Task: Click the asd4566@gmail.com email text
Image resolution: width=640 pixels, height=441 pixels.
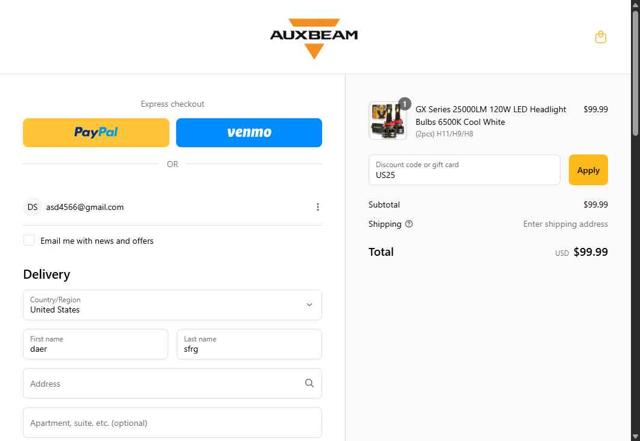Action: click(85, 207)
